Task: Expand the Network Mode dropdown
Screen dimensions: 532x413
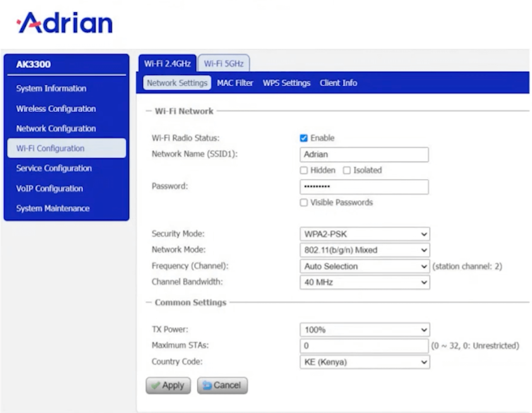Action: (365, 250)
